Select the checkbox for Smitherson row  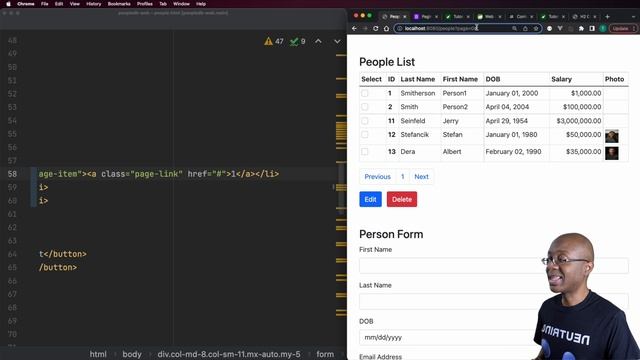click(x=364, y=93)
